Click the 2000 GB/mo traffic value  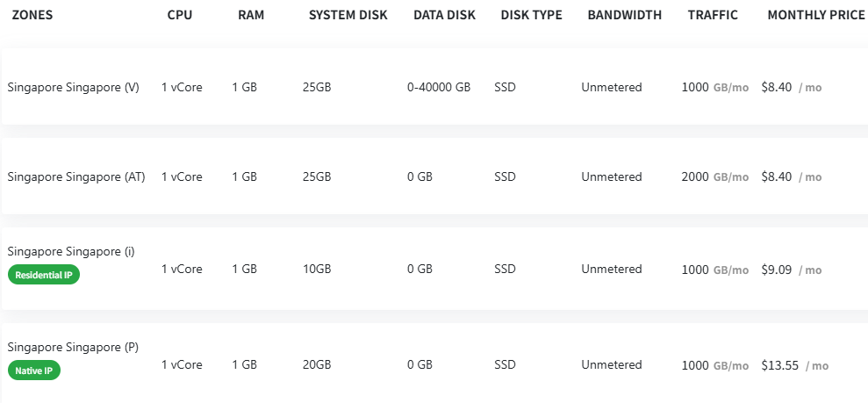(714, 176)
